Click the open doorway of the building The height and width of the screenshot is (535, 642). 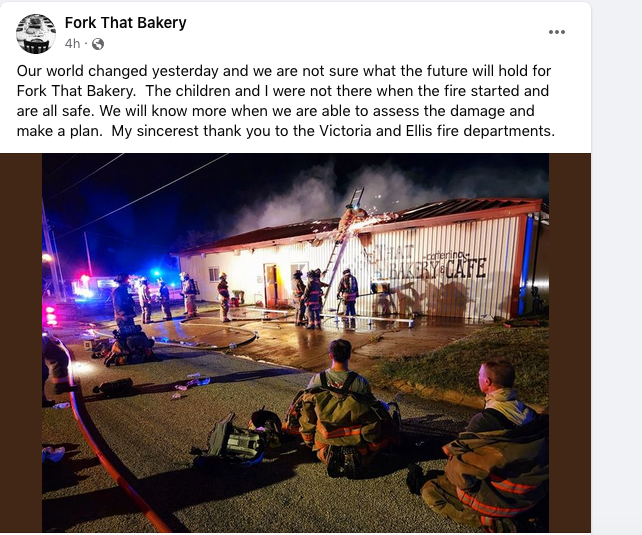coord(271,285)
